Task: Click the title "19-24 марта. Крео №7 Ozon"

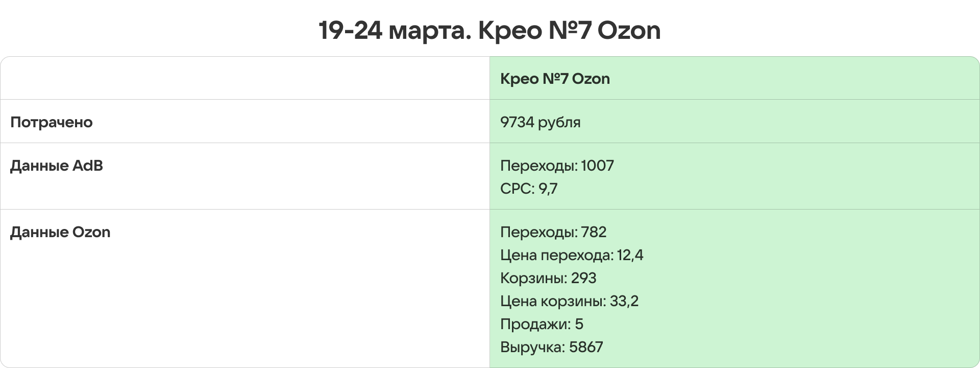Action: [489, 30]
